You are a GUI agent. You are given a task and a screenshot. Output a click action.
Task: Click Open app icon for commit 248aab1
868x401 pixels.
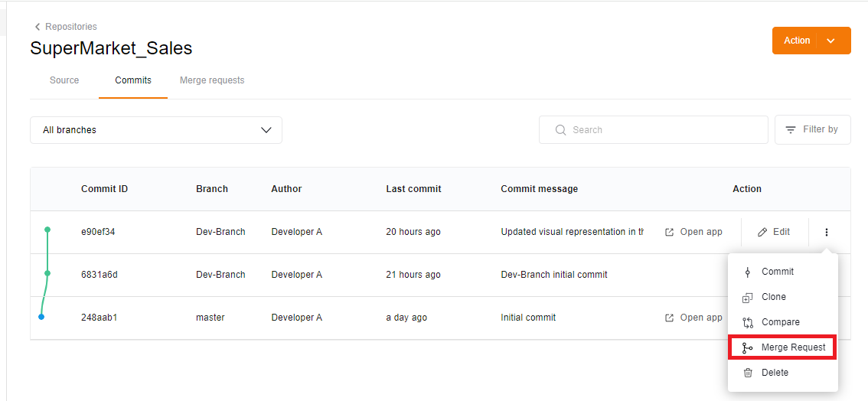click(670, 318)
